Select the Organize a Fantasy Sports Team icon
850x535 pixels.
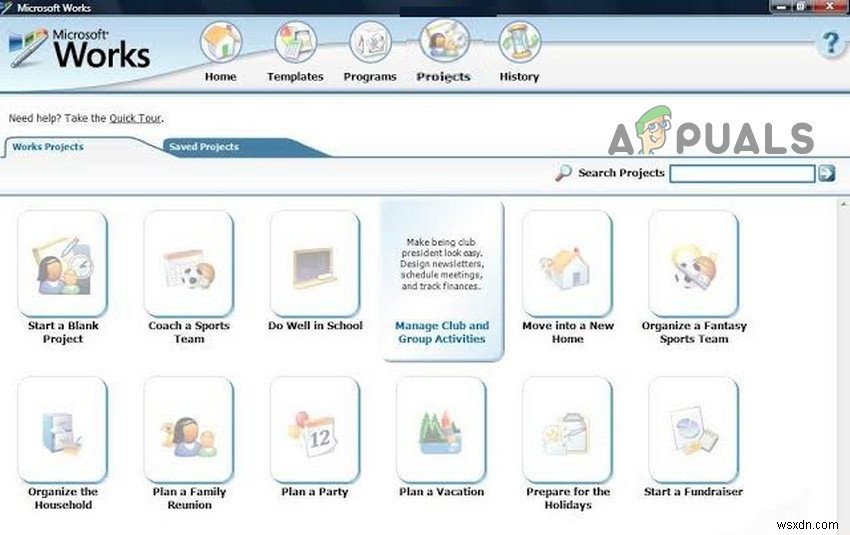(694, 263)
